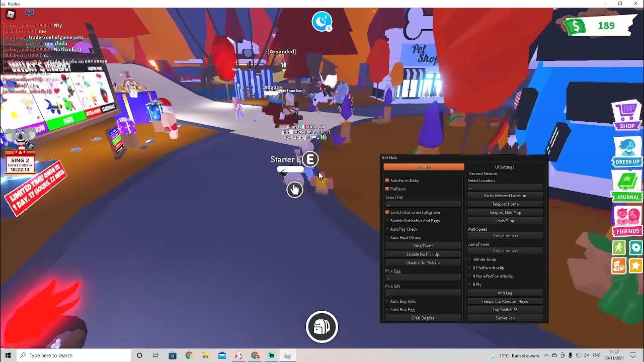The width and height of the screenshot is (644, 362).
Task: Disable the AutoFarm Baby checkbox
Action: (387, 180)
